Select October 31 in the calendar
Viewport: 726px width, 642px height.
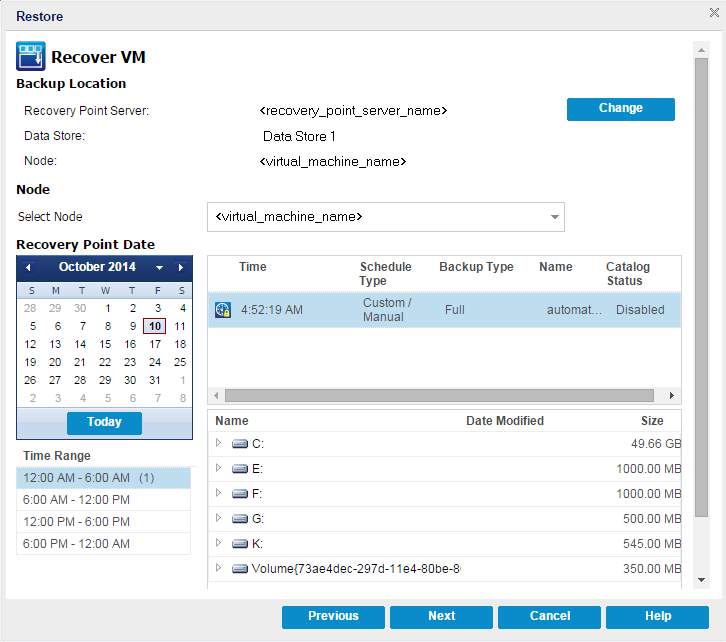click(155, 380)
